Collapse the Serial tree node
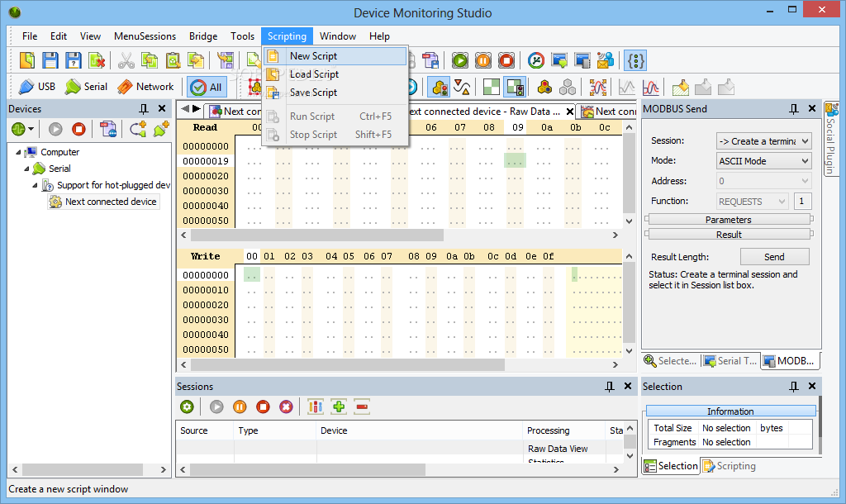The height and width of the screenshot is (504, 846). [26, 169]
